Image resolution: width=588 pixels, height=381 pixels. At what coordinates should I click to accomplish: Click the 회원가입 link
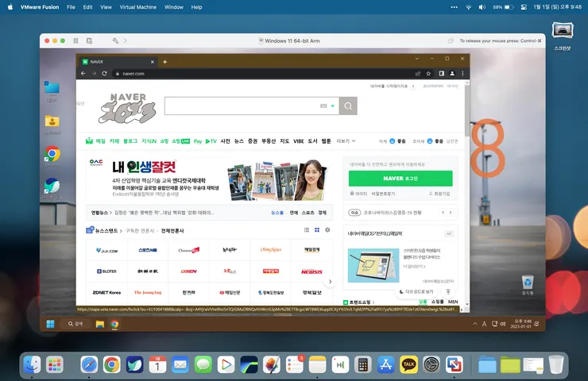[x=439, y=194]
